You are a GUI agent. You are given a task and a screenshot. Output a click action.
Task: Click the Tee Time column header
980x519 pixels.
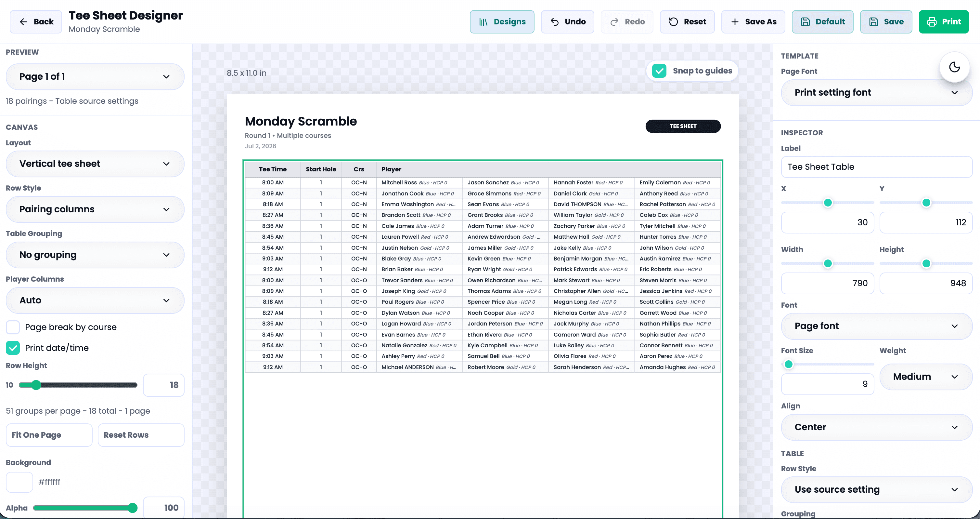pyautogui.click(x=273, y=169)
